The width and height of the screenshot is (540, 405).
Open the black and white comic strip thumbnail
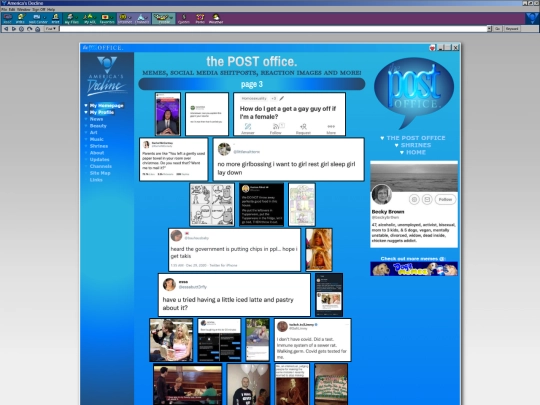point(212,205)
